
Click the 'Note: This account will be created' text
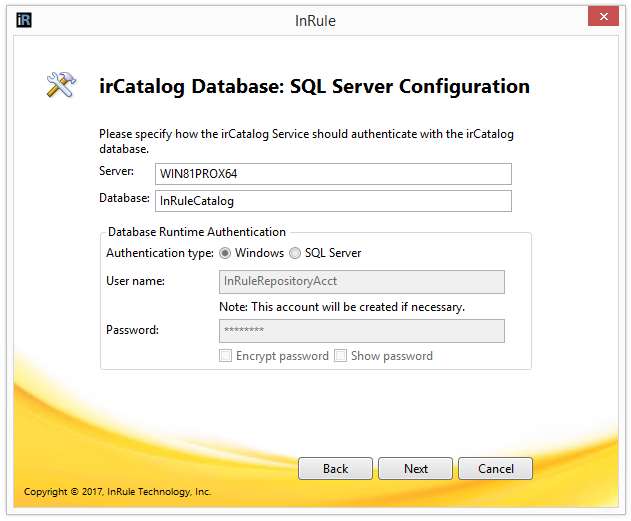coord(342,307)
